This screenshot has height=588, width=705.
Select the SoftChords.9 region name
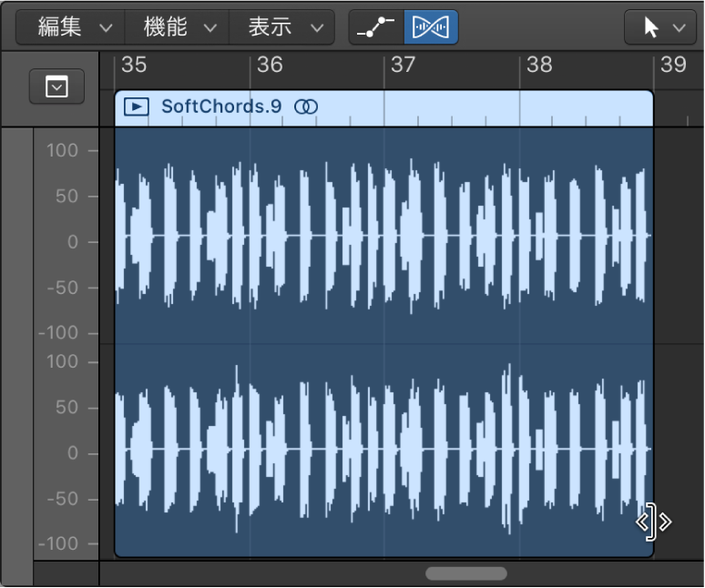pos(221,106)
